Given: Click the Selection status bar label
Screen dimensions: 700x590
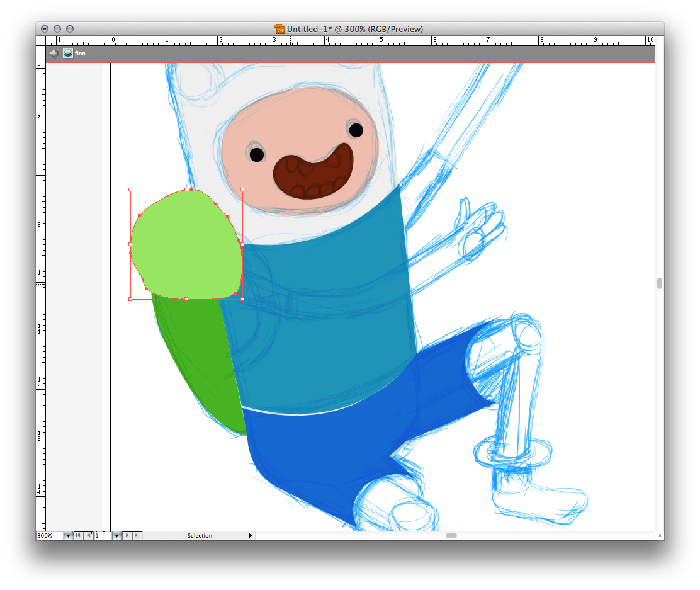Looking at the screenshot, I should tap(200, 536).
